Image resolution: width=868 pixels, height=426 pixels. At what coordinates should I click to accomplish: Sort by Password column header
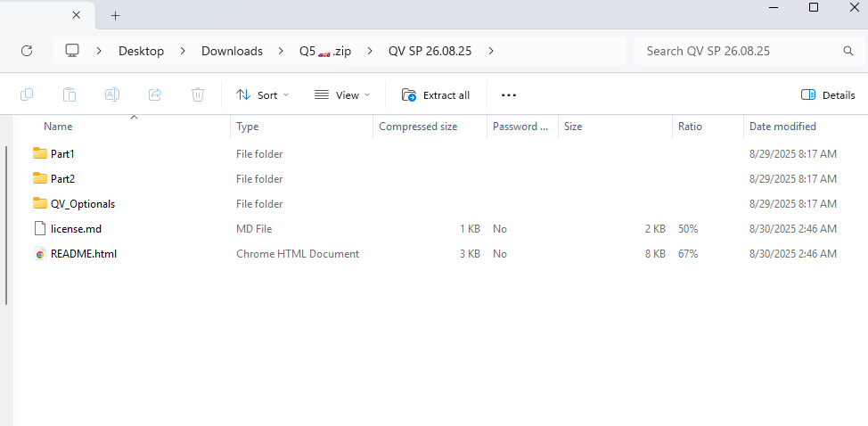522,127
